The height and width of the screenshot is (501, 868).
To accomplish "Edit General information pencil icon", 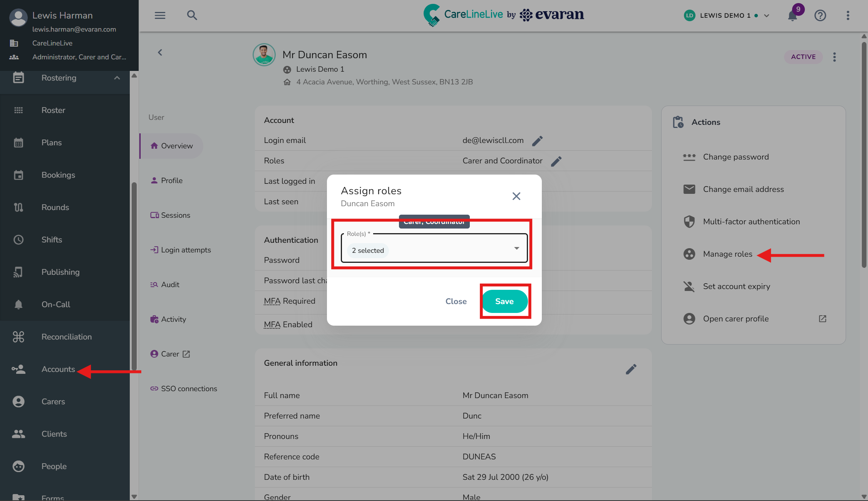I will pyautogui.click(x=631, y=369).
